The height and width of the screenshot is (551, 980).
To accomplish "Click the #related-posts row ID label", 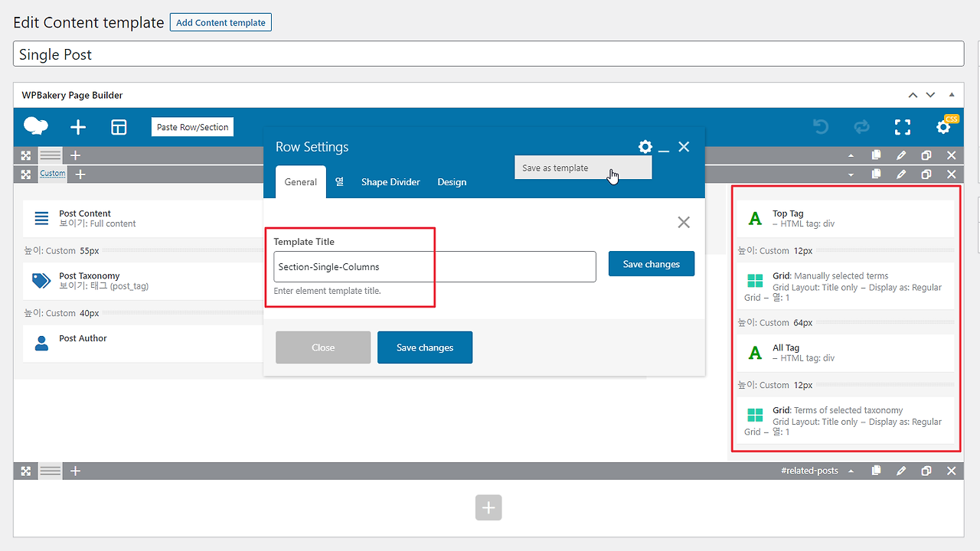I will coord(809,471).
